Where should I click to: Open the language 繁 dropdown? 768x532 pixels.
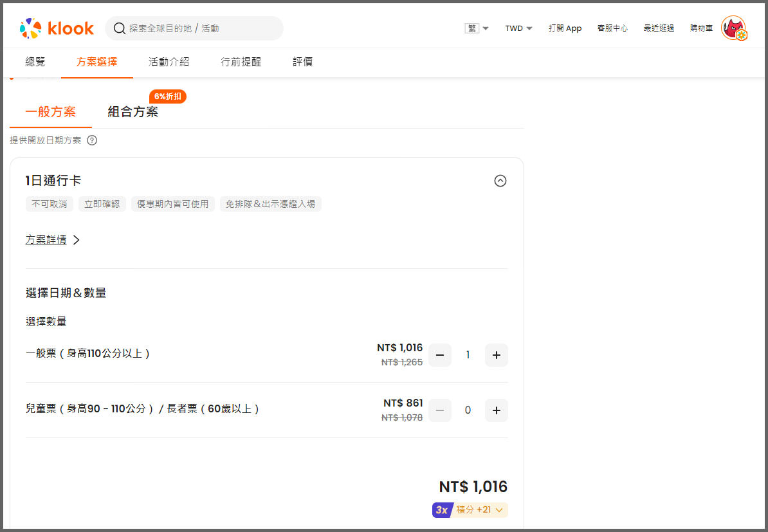point(477,28)
